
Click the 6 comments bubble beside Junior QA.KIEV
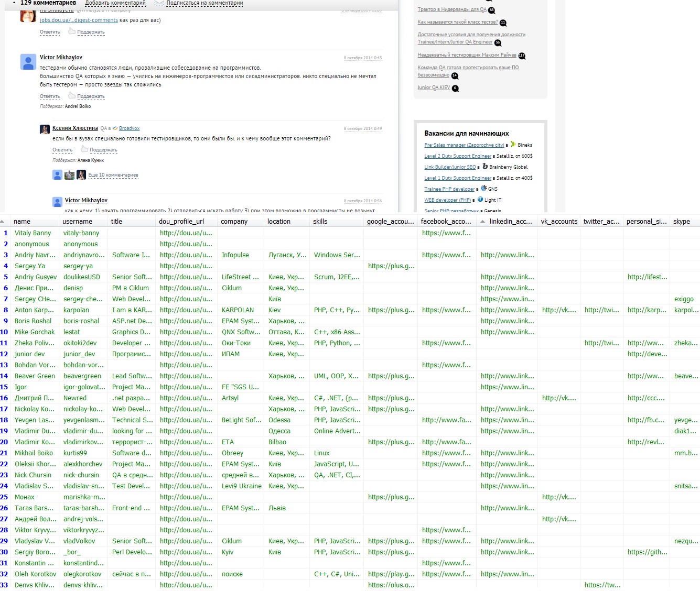[455, 89]
